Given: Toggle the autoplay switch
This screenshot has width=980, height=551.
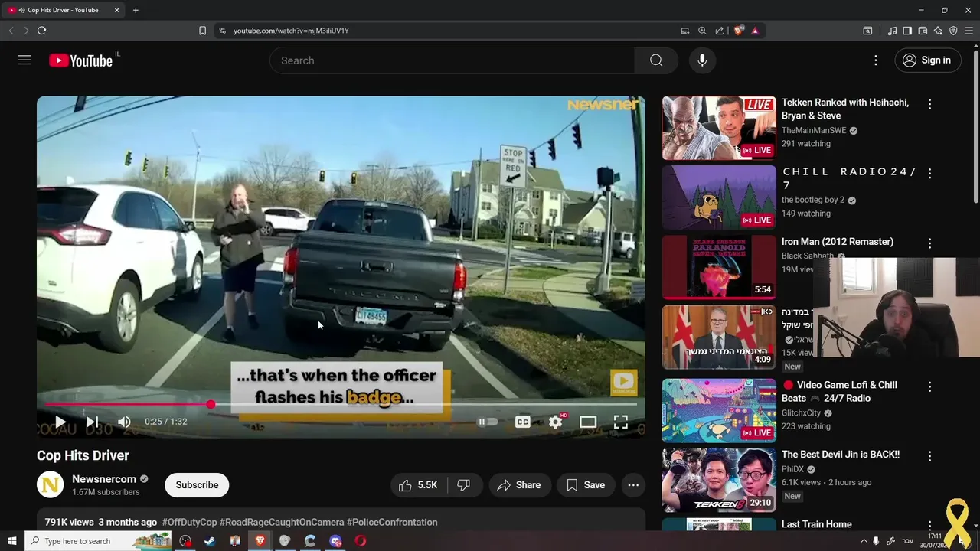Looking at the screenshot, I should pyautogui.click(x=487, y=422).
